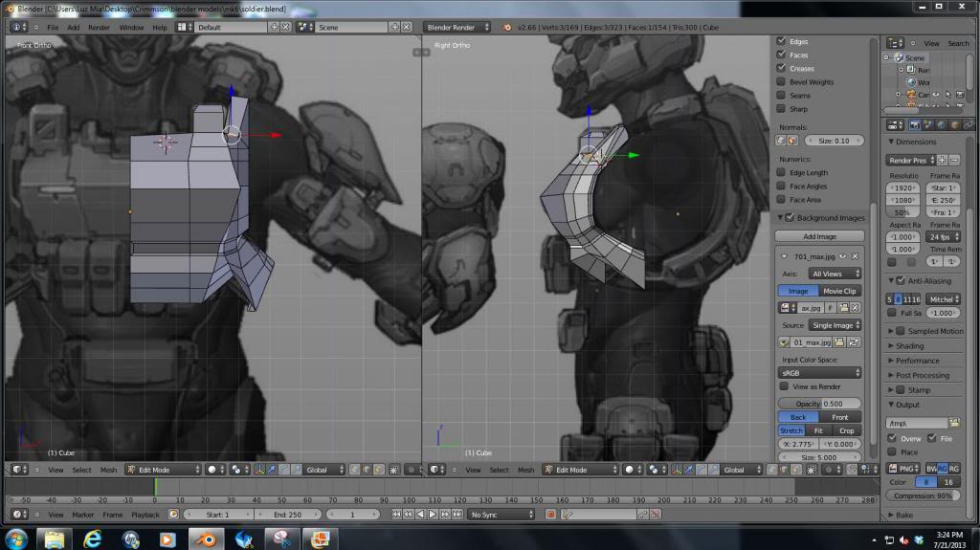Screen dimensions: 980x550
Task: Show face normals as lines icon
Action: (x=792, y=141)
